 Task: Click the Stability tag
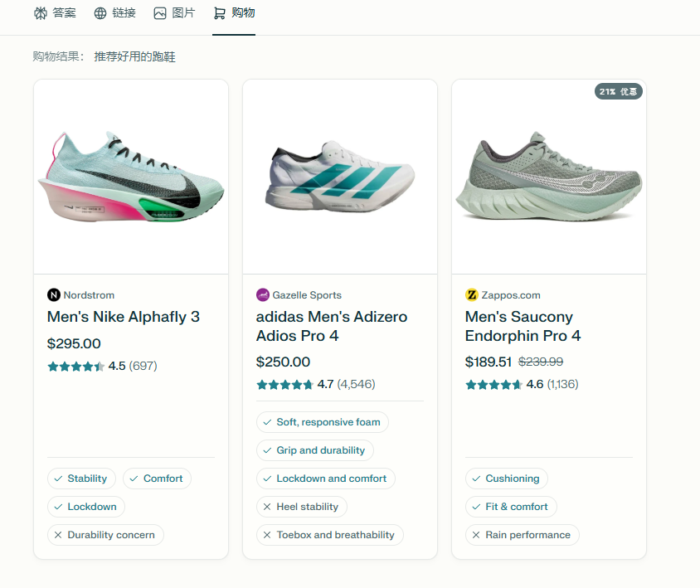tap(82, 479)
